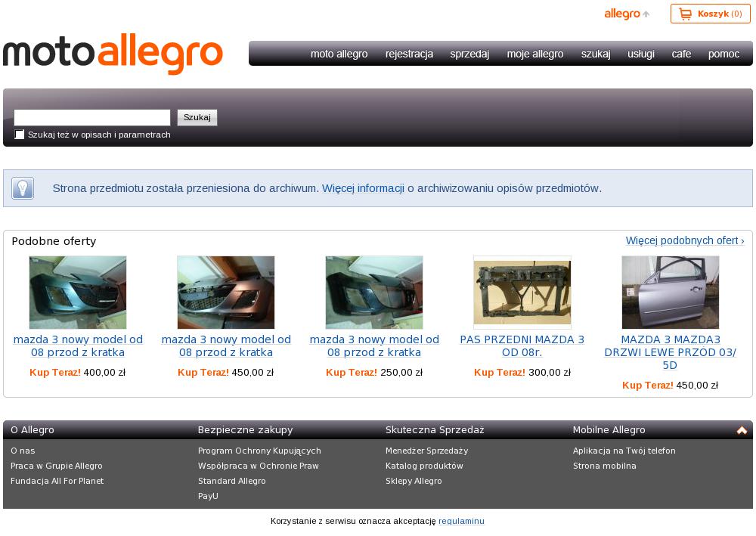Image resolution: width=756 pixels, height=536 pixels.
Task: Open the 450,00 zł mazda 3 przod offer title
Action: (x=225, y=346)
